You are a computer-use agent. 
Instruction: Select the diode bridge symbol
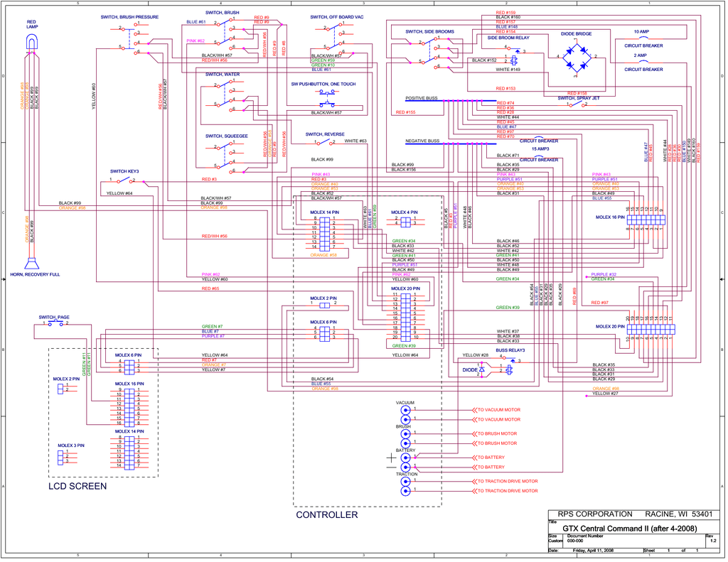pyautogui.click(x=576, y=55)
